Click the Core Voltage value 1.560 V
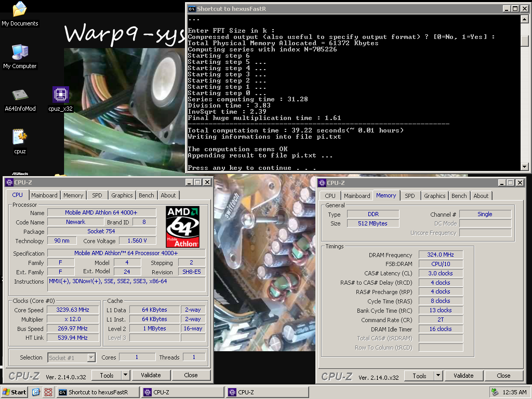Screen dimensions: 532x399 coord(137,241)
